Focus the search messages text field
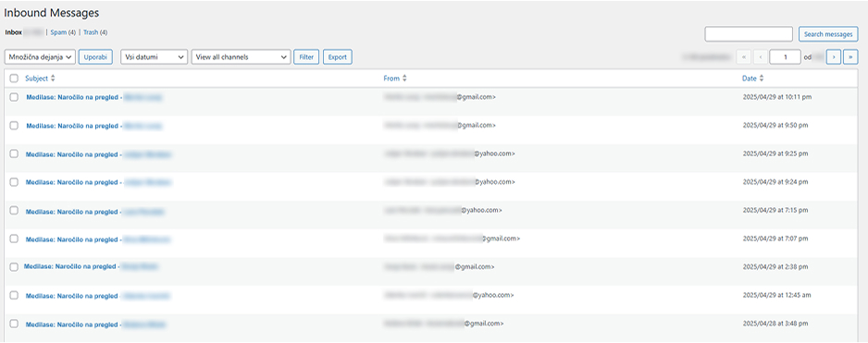The width and height of the screenshot is (868, 343). 749,34
